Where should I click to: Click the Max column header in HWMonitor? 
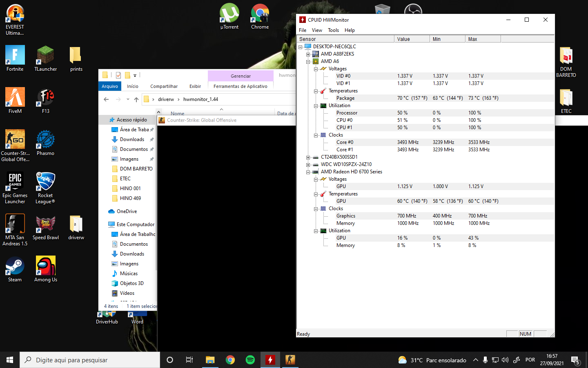(483, 39)
